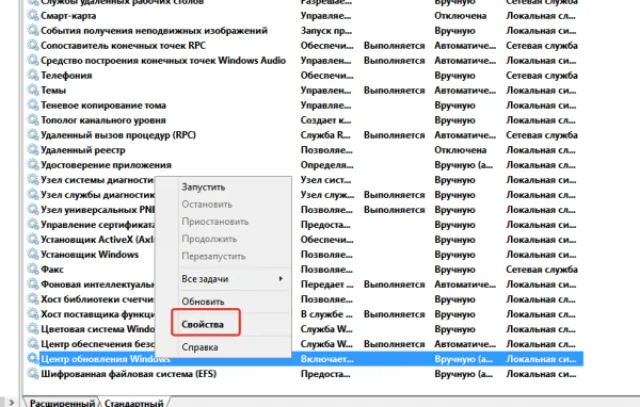
Task: Select the Темы service
Action: (x=53, y=90)
